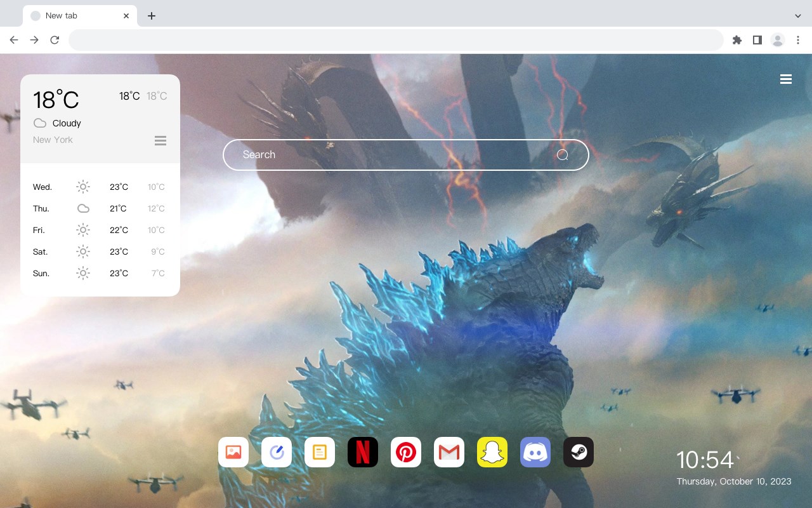Toggle the browser side panel icon
Screen dimensions: 812x508
(x=757, y=40)
